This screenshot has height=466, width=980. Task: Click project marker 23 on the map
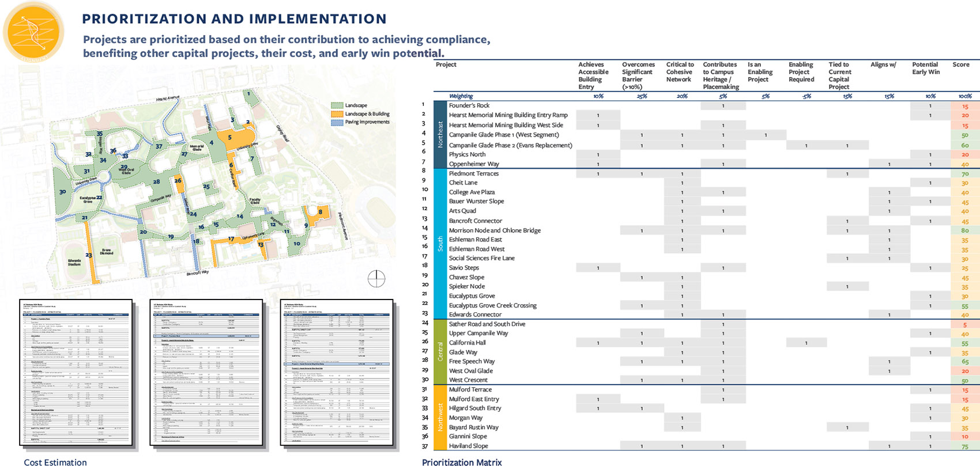click(89, 256)
